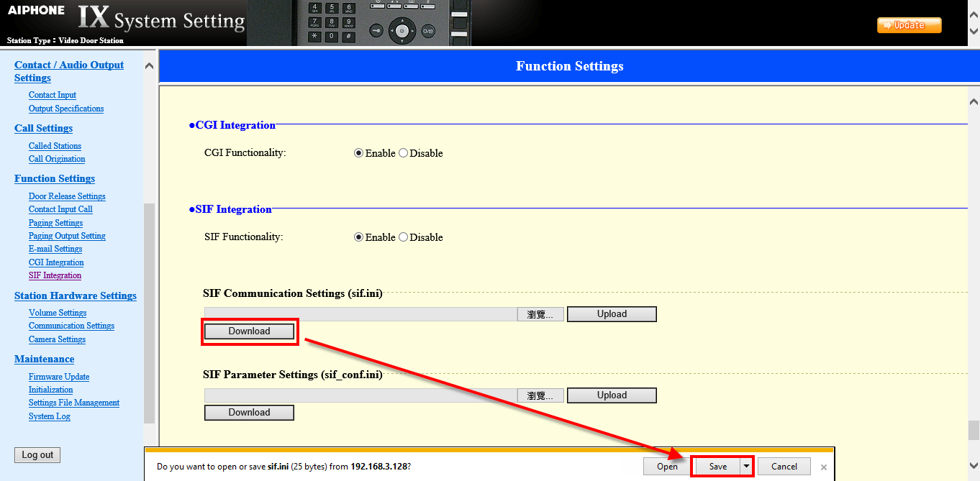This screenshot has width=980, height=481.
Task: Open the Save button dropdown arrow
Action: pyautogui.click(x=746, y=467)
